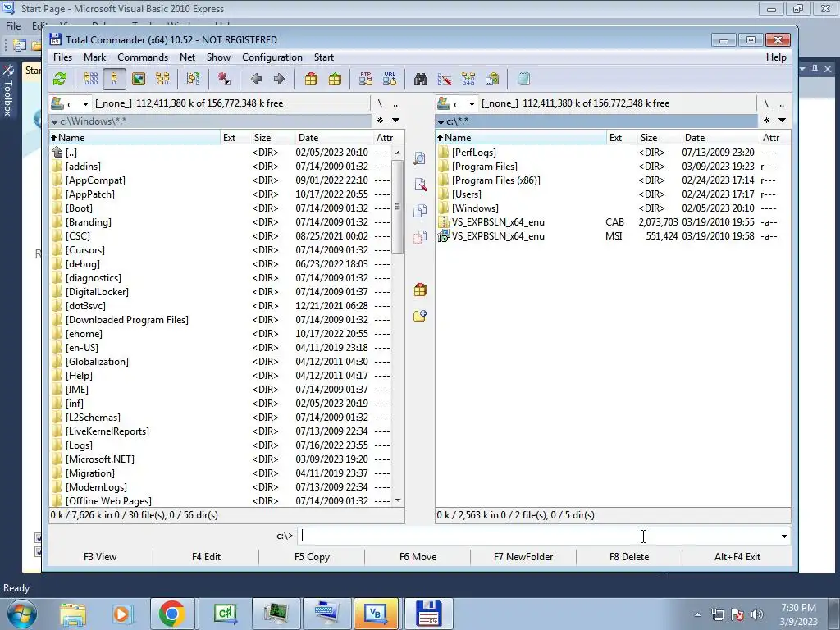
Task: Open the Show menu
Action: (218, 57)
